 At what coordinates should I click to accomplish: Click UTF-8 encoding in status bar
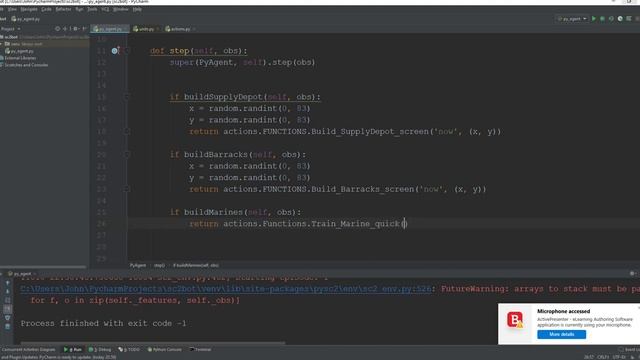point(619,357)
